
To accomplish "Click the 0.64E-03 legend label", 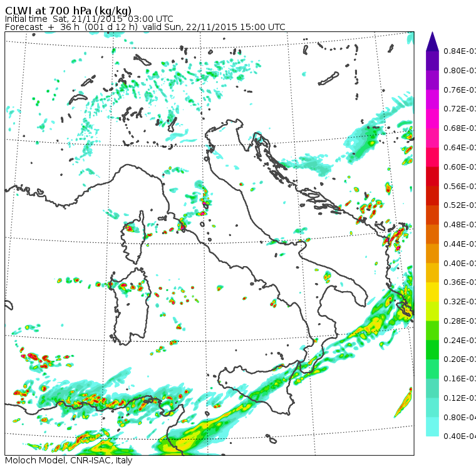I will point(459,148).
